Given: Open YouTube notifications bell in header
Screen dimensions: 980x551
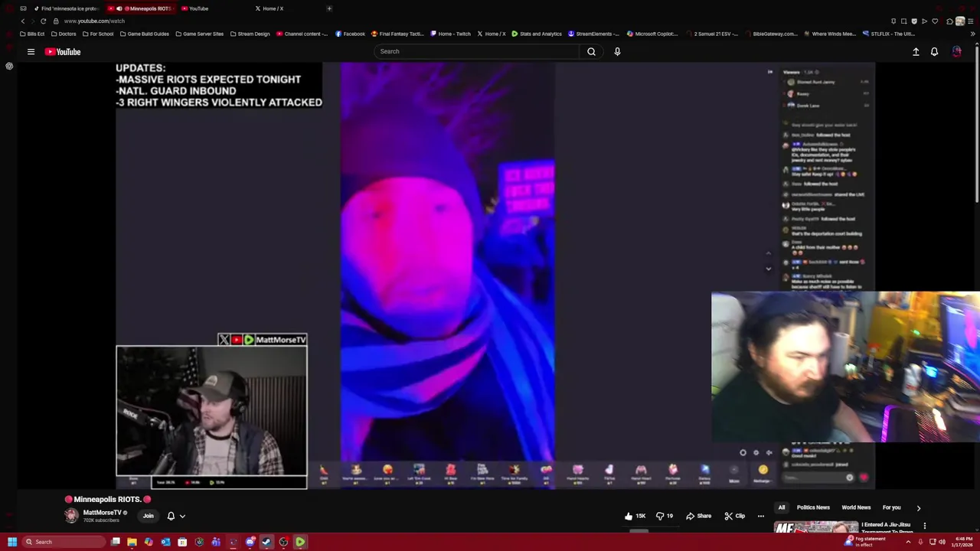Looking at the screenshot, I should click(x=934, y=51).
